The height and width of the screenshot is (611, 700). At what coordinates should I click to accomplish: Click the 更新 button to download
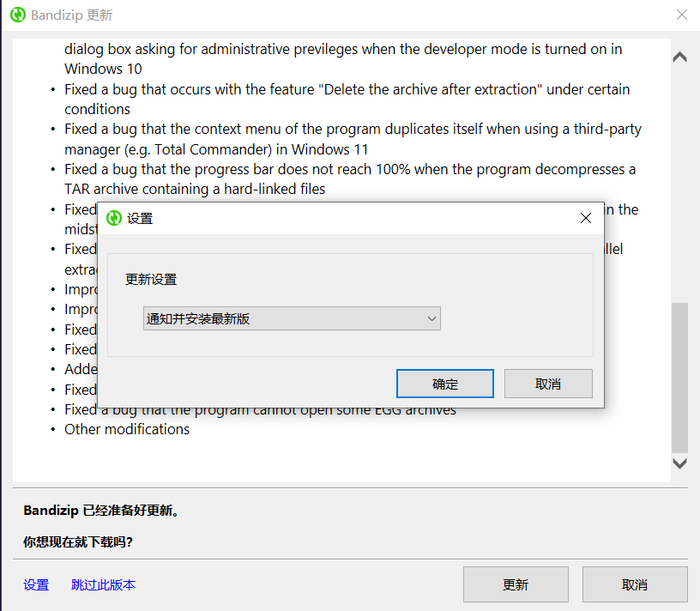pos(516,584)
